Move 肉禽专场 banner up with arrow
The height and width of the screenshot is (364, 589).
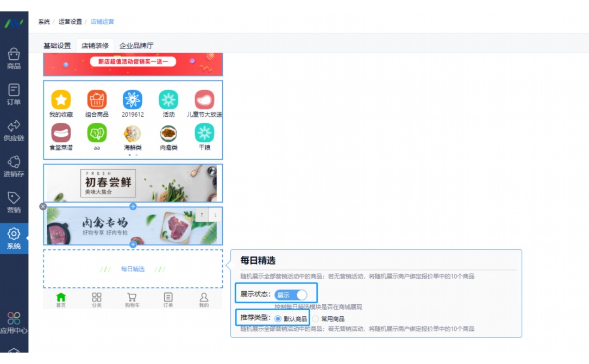[x=202, y=215]
